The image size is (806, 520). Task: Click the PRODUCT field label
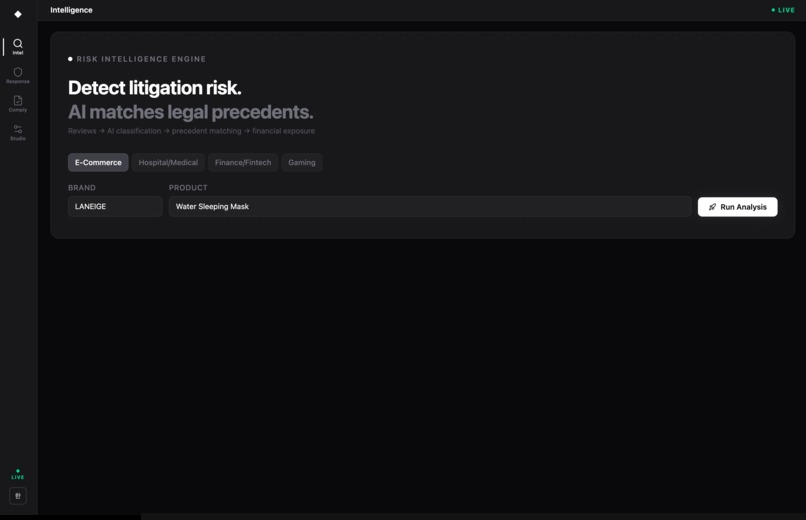[188, 188]
